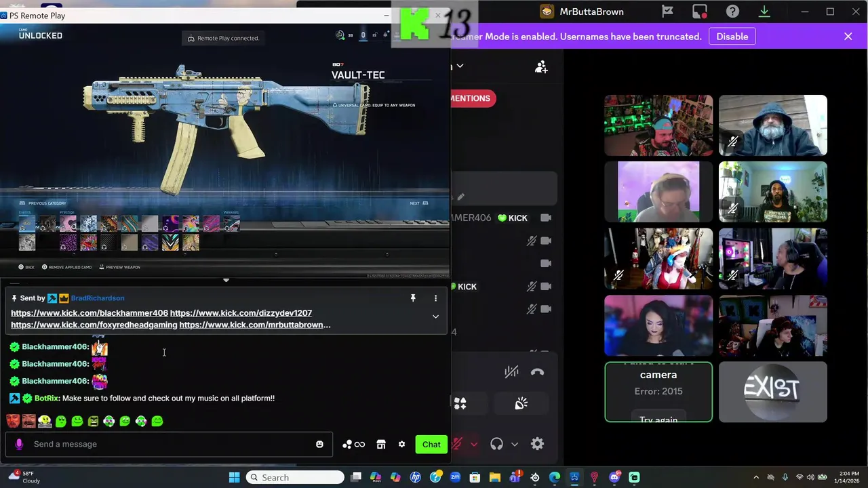Select the first Events camo swatch
This screenshot has height=488, width=868.
point(26,224)
